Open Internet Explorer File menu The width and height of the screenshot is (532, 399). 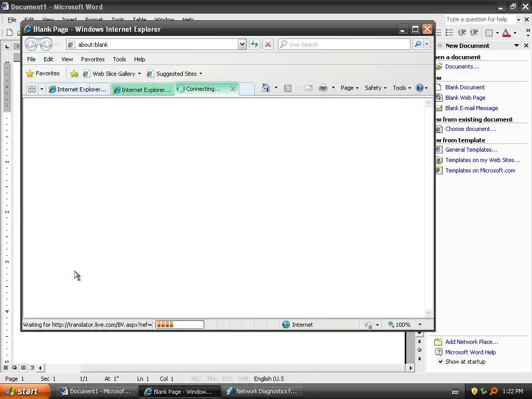[31, 59]
